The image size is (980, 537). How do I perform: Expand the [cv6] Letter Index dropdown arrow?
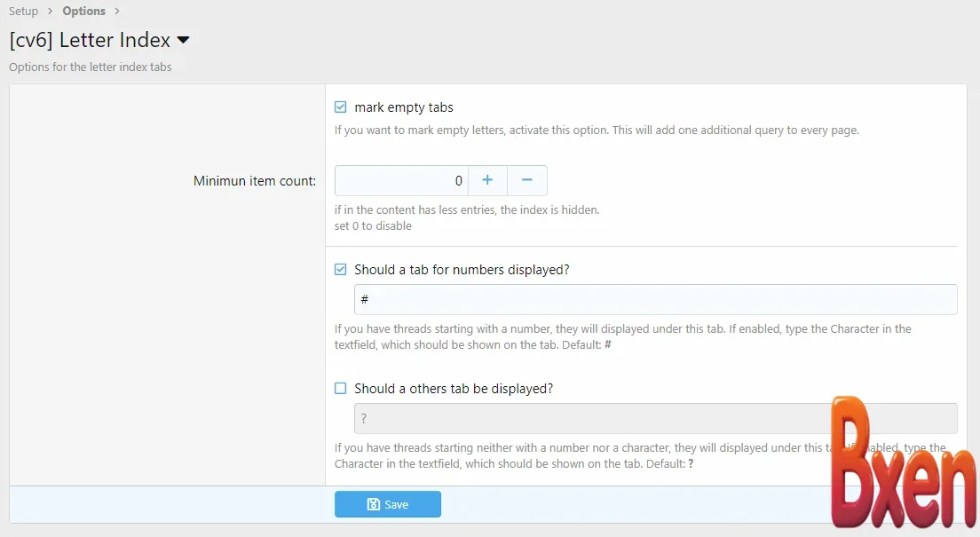click(x=184, y=41)
